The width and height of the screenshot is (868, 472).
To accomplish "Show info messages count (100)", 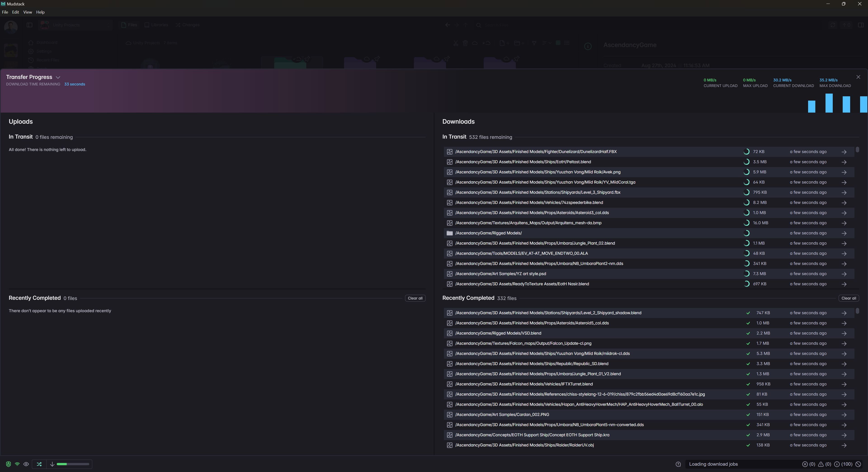I will tap(843, 464).
